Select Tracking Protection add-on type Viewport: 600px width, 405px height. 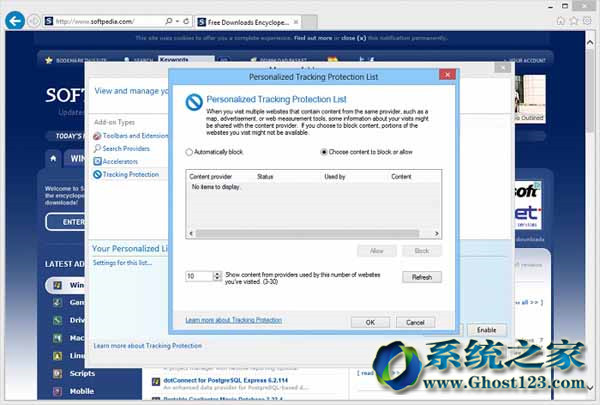(126, 174)
